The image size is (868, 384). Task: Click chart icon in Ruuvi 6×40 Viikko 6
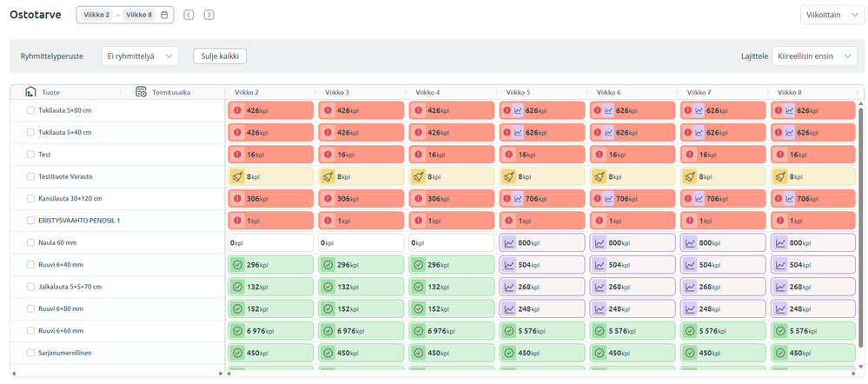pos(600,264)
